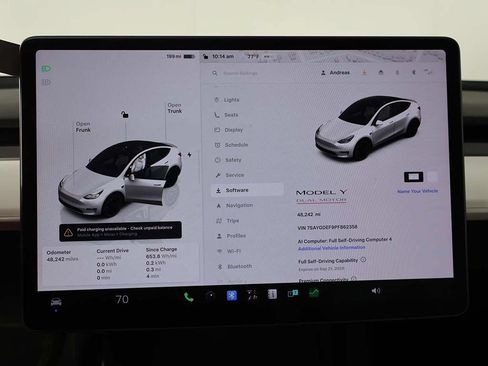Open the Bluetooth app tile in the dock
The width and height of the screenshot is (488, 366).
232,296
